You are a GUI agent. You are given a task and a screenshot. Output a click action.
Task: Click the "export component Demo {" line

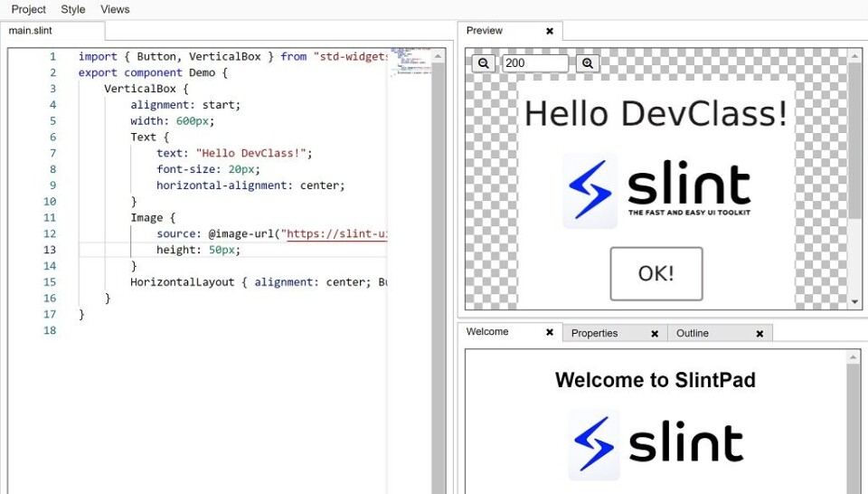tap(153, 72)
